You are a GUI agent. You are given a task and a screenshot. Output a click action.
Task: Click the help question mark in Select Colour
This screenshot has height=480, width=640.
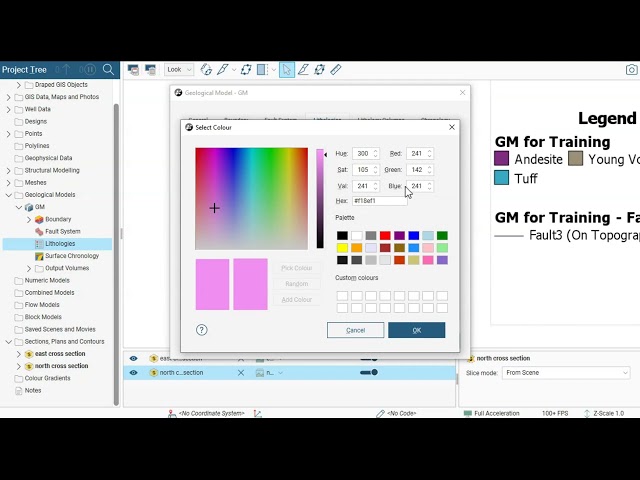(x=202, y=330)
